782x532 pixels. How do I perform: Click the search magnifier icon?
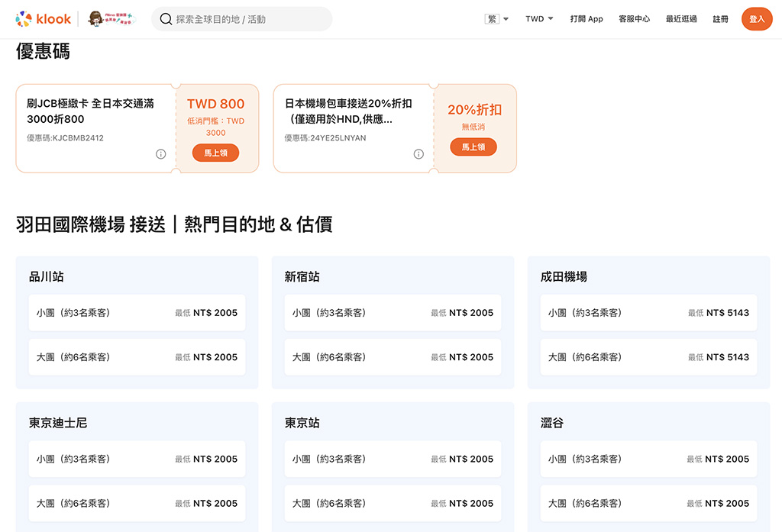pyautogui.click(x=166, y=19)
